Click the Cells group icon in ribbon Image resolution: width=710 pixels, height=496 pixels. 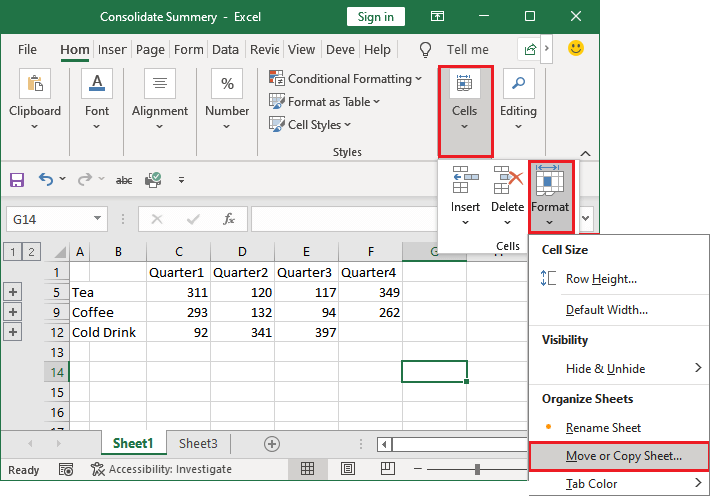465,83
